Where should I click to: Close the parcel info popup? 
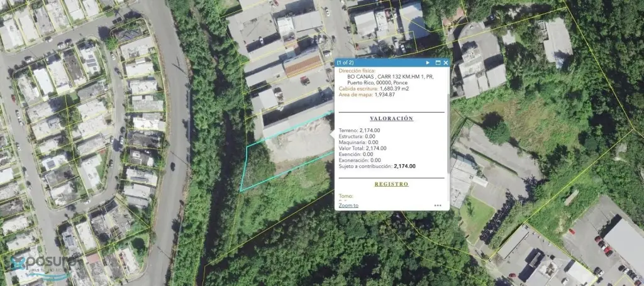click(x=446, y=63)
